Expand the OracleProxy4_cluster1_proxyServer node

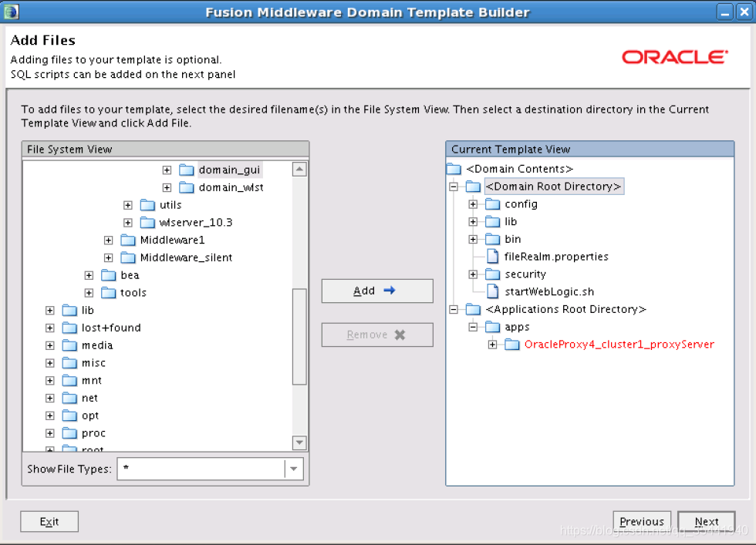point(492,345)
